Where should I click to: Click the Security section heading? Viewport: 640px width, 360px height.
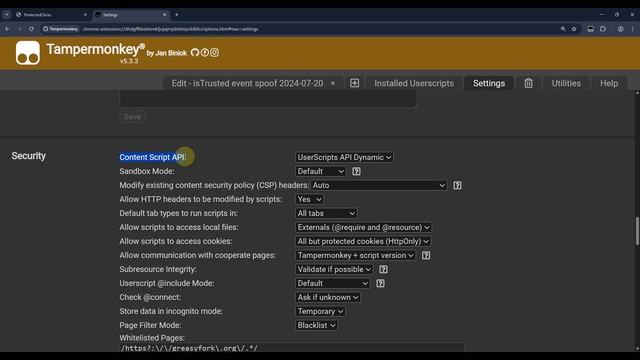tap(29, 156)
